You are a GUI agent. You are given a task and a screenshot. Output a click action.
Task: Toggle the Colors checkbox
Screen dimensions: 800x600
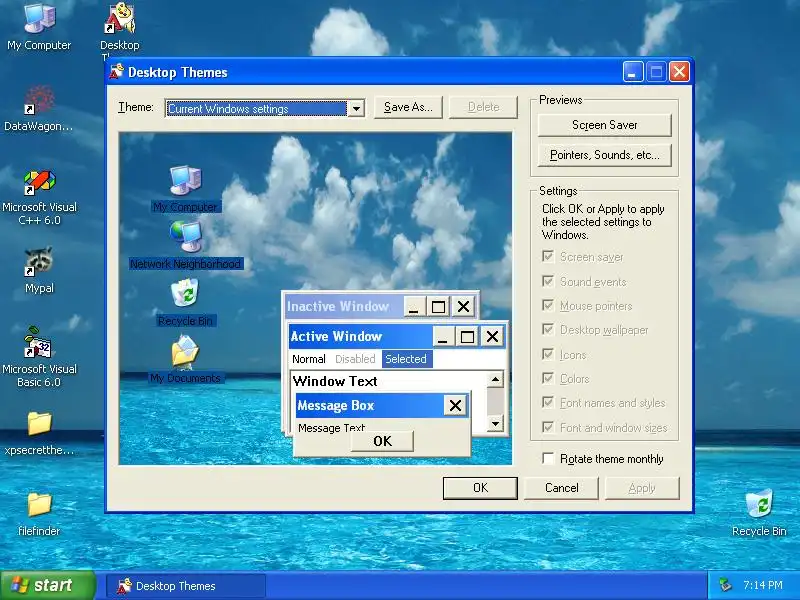[548, 378]
